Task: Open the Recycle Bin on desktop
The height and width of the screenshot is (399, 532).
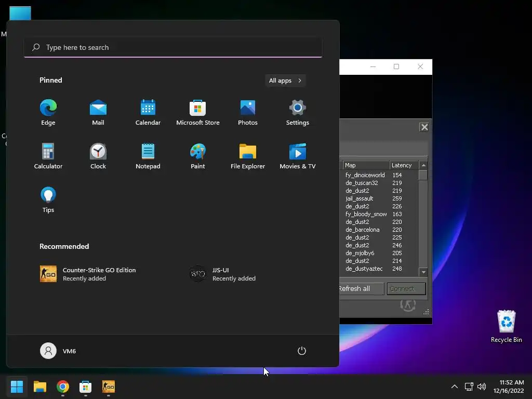Action: click(x=506, y=326)
